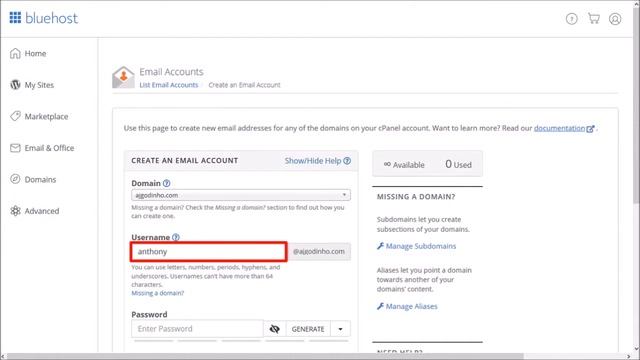Toggle password visibility eye icon
640x360 pixels.
pos(275,329)
